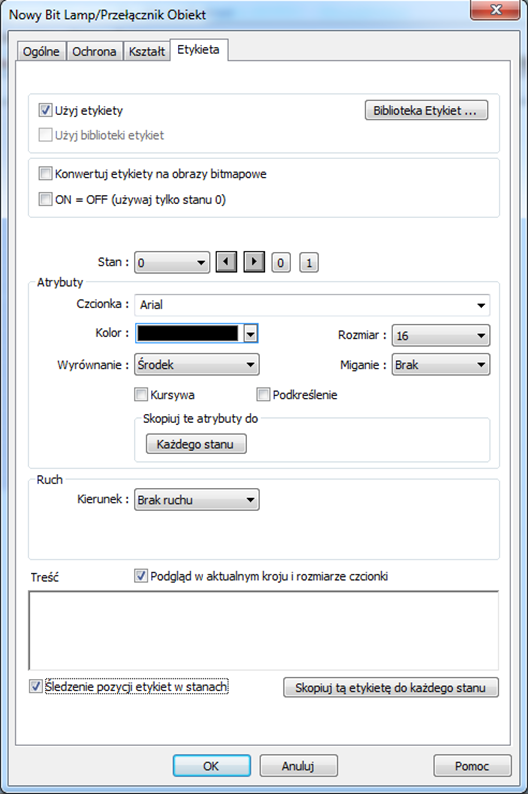
Task: Open Wyrównanie alignment dropdown
Action: coord(197,365)
